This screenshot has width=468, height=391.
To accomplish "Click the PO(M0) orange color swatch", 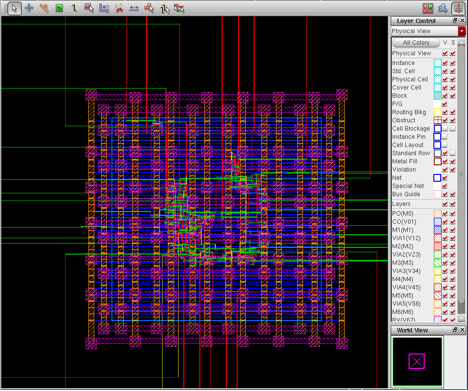I will pyautogui.click(x=437, y=213).
